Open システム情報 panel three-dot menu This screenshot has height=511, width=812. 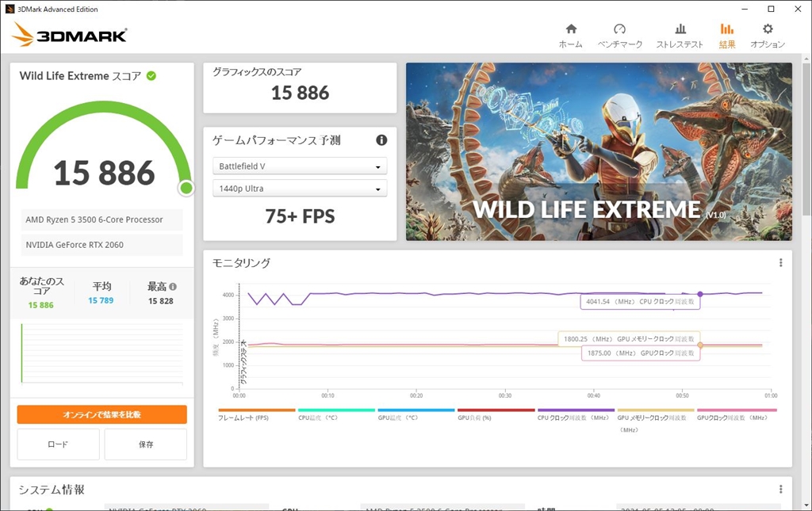[x=781, y=490]
